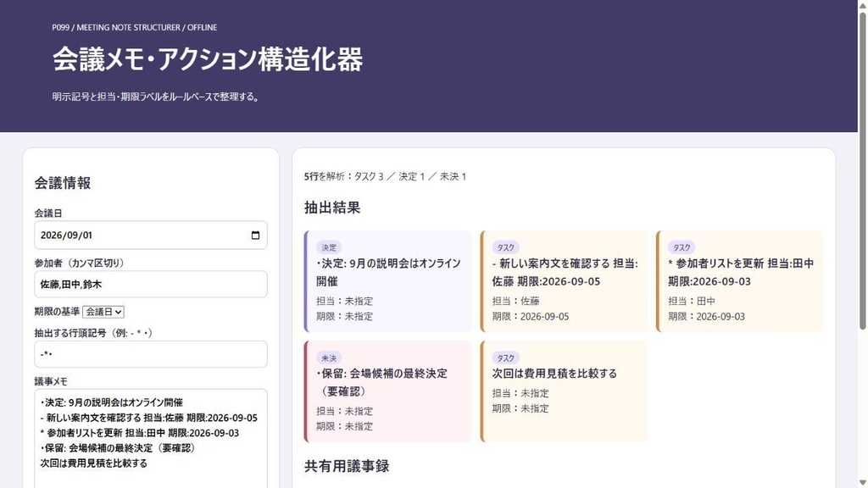Screen dimensions: 868x488
Task: Click the 未決 badge on the 保留 card
Action: [x=329, y=358]
